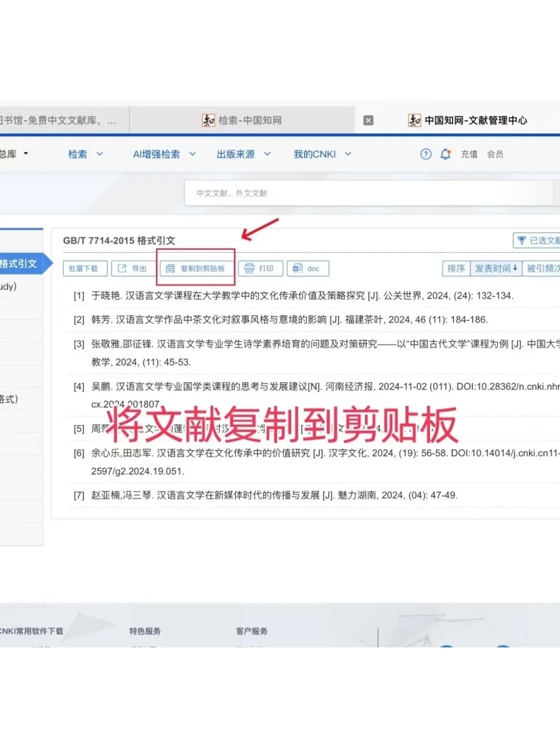Click the clipboard icon in 复制到剪贴板
This screenshot has height=747, width=560.
coord(170,269)
